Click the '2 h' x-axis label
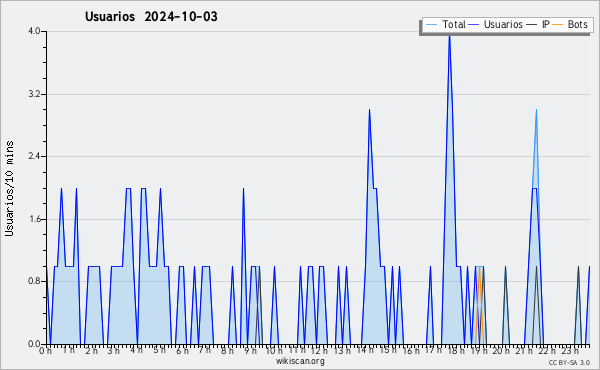600x370 pixels. click(x=91, y=350)
